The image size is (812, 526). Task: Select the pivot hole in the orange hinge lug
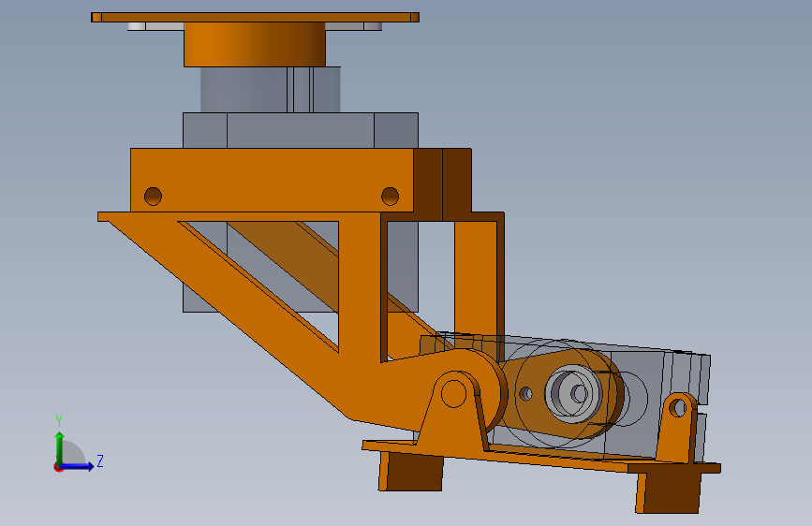[453, 393]
